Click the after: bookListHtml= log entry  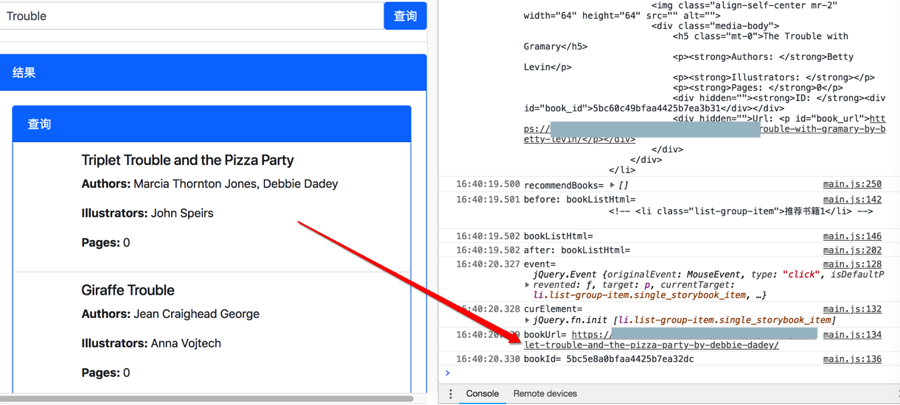577,250
